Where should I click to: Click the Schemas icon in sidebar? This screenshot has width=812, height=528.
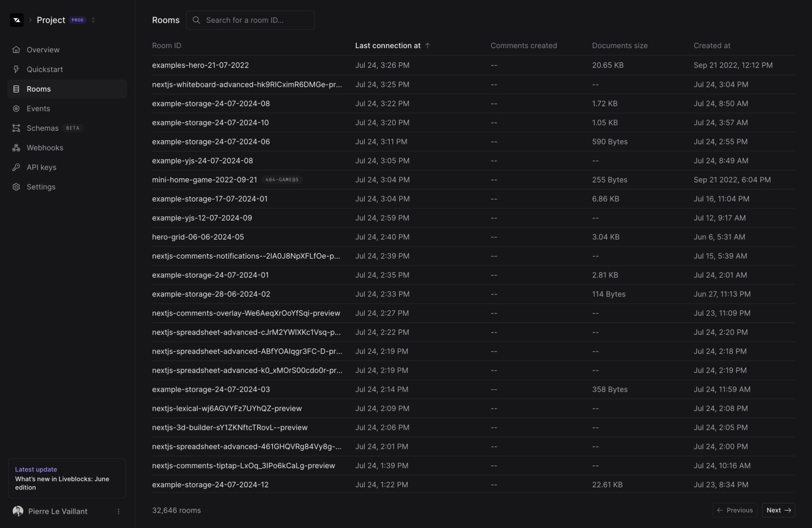16,128
